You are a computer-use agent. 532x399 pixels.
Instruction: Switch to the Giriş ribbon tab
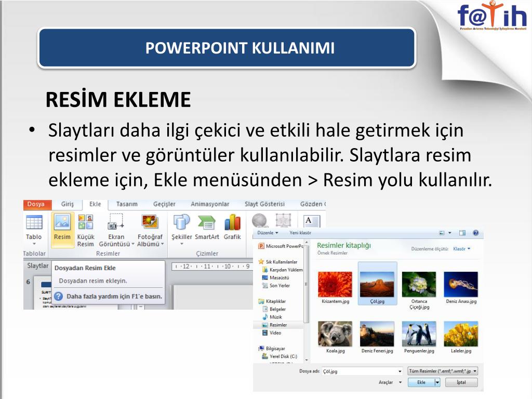click(67, 204)
